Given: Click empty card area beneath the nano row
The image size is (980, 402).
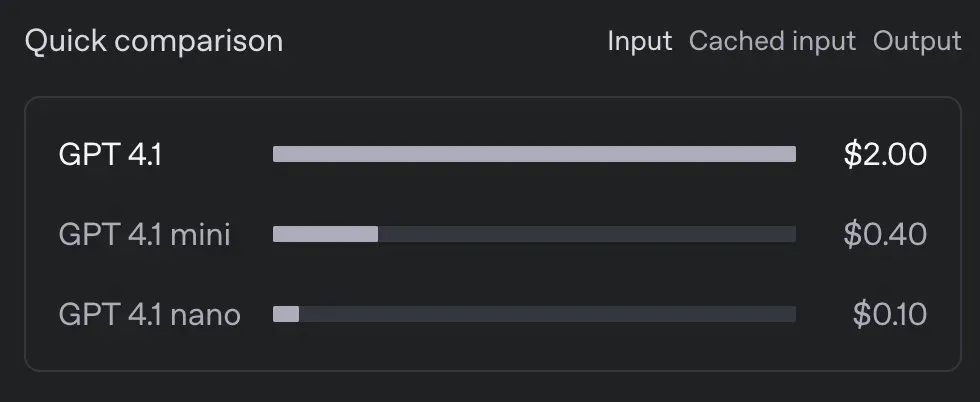Looking at the screenshot, I should coord(492,349).
